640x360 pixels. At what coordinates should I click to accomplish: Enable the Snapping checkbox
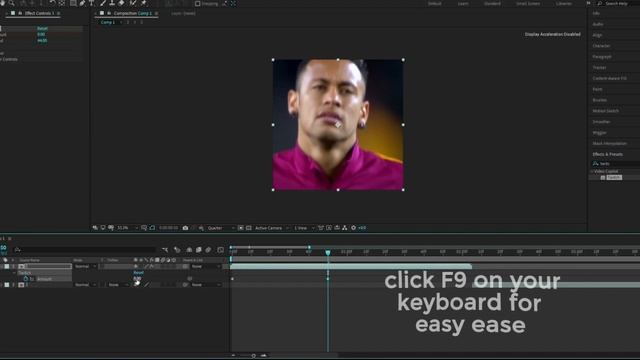tap(198, 4)
